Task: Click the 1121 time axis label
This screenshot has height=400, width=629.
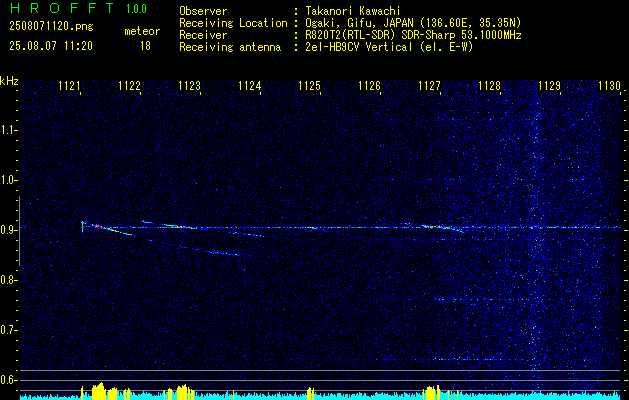Action: tap(70, 86)
